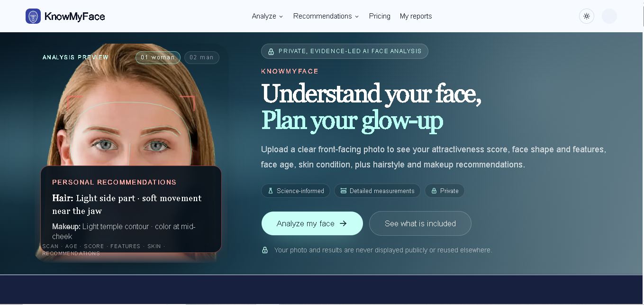
Task: Click the Analyze my face button
Action: (312, 223)
